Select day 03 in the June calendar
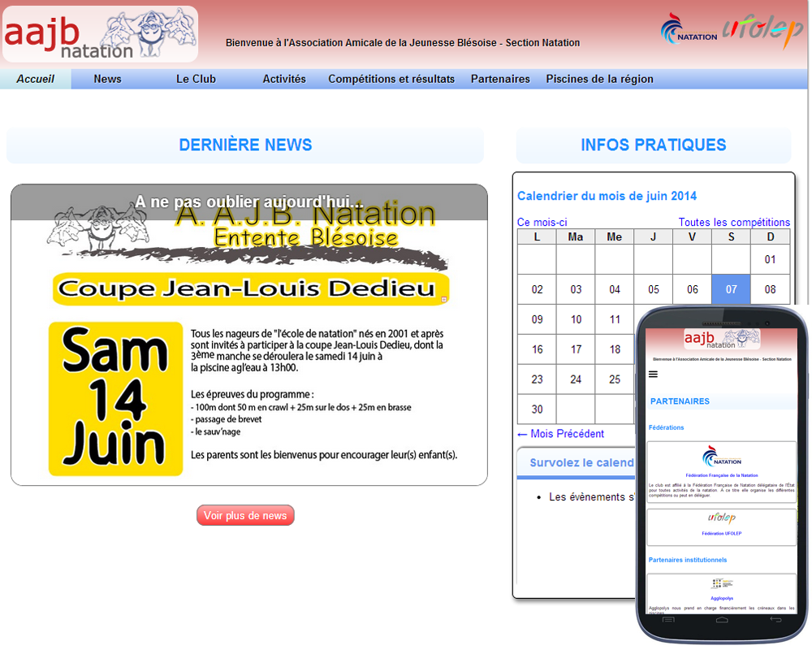The width and height of the screenshot is (812, 650). click(576, 289)
